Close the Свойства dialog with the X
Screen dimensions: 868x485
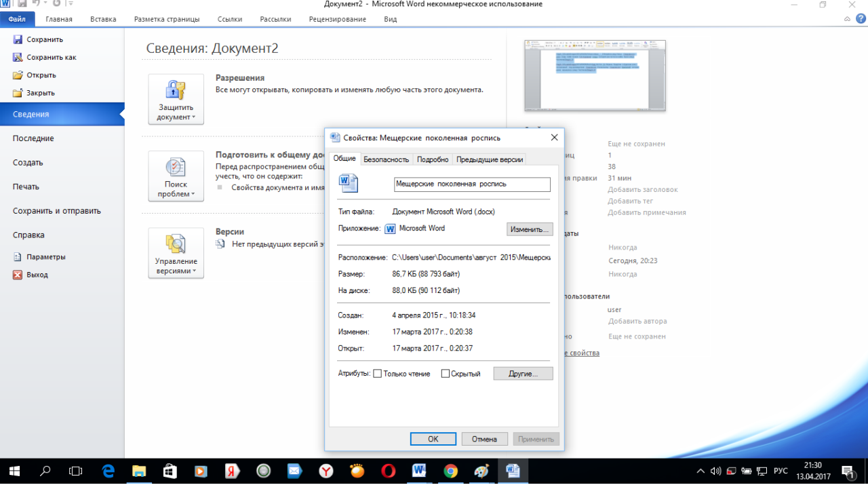(554, 138)
